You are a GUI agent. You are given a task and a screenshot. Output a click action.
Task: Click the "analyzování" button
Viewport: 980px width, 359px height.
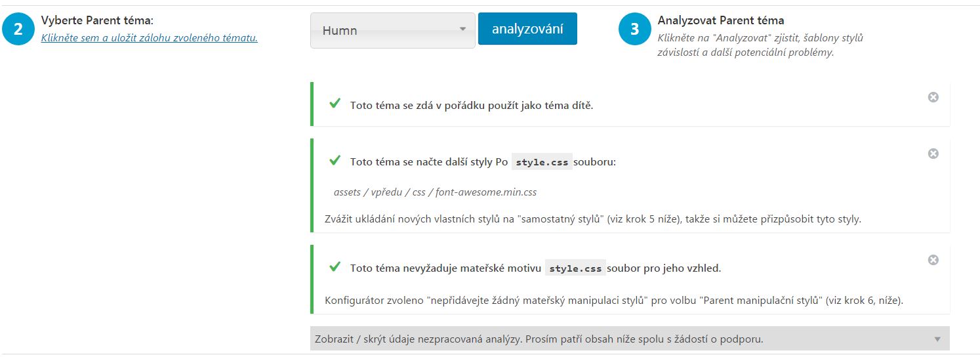pyautogui.click(x=527, y=29)
